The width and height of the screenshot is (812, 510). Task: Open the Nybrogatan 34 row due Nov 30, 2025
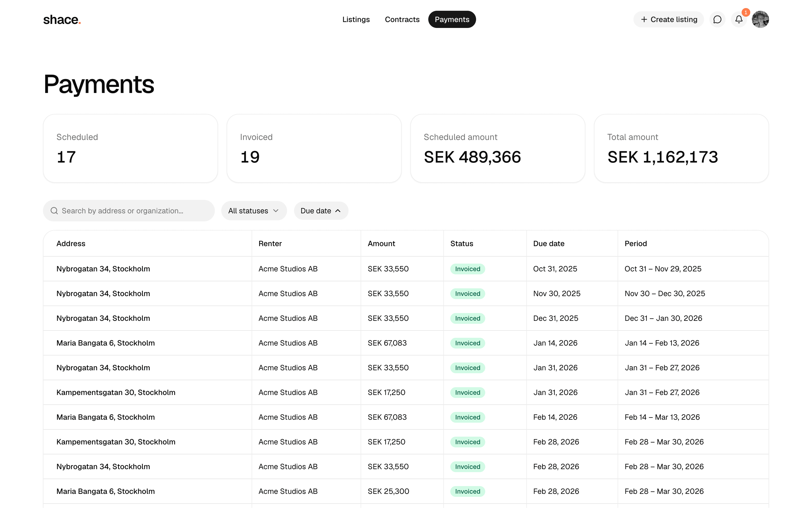[x=406, y=293]
